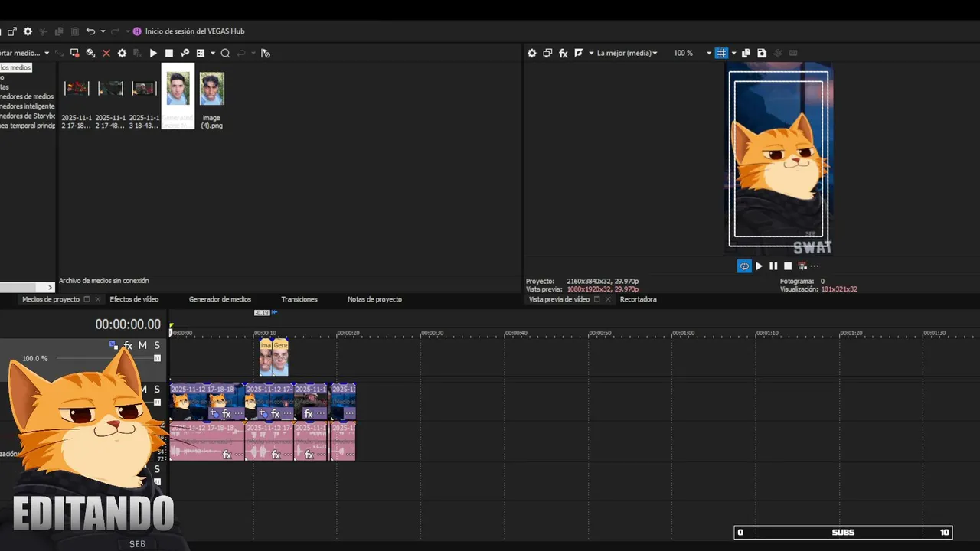Open project properties gear in main toolbar

(x=28, y=31)
